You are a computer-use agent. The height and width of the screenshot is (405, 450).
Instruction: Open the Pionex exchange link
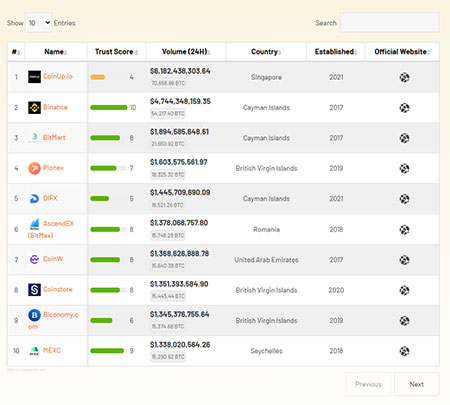53,168
